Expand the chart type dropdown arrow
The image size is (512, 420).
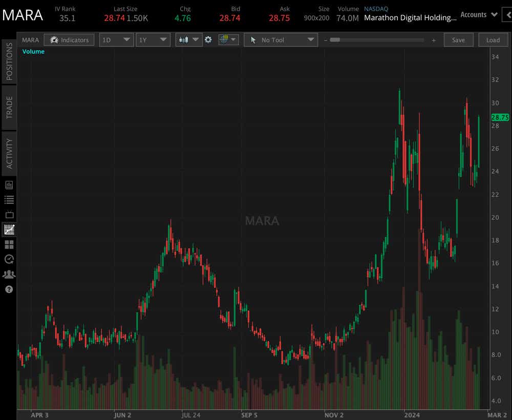pyautogui.click(x=196, y=39)
